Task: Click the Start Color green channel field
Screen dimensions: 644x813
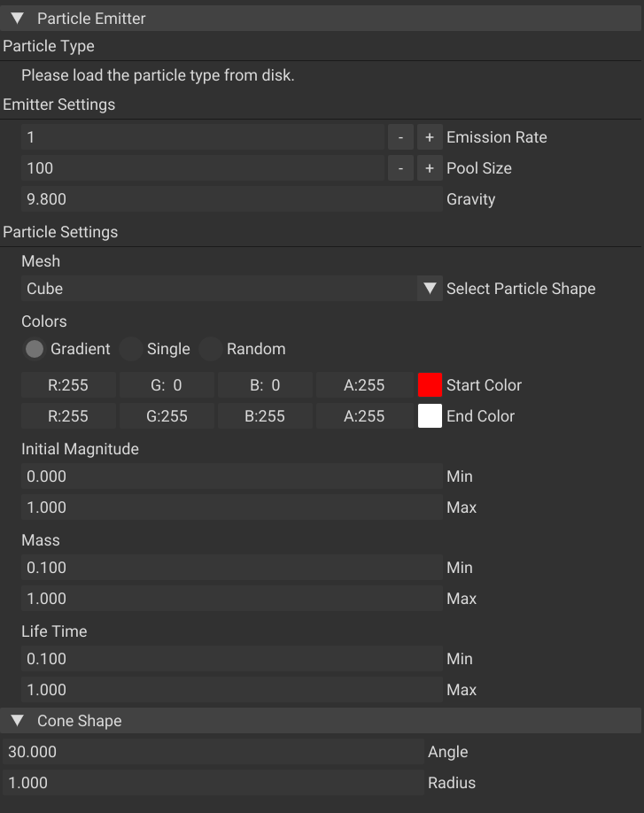Action: click(x=167, y=385)
